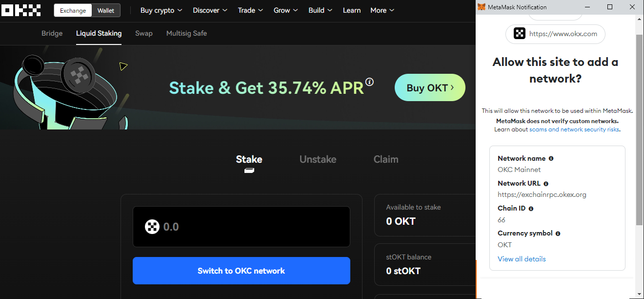Minimize the MetaMask Notification window
The image size is (644, 299).
tap(587, 7)
